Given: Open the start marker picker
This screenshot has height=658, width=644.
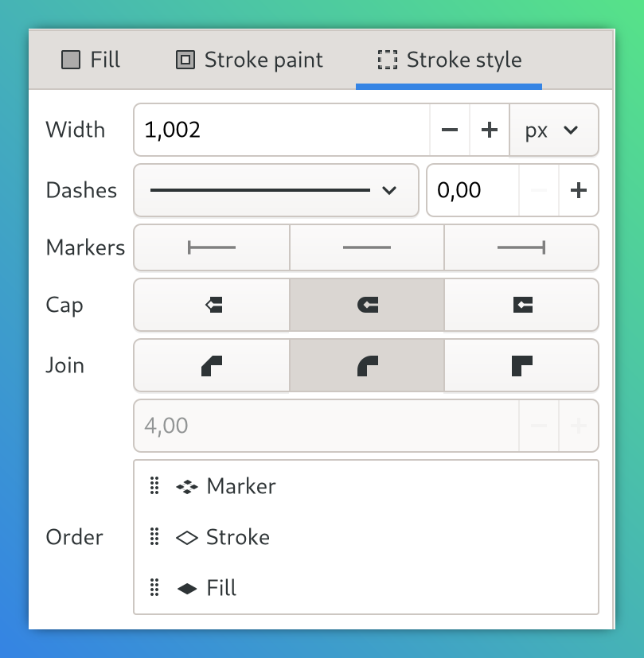Looking at the screenshot, I should coord(211,247).
